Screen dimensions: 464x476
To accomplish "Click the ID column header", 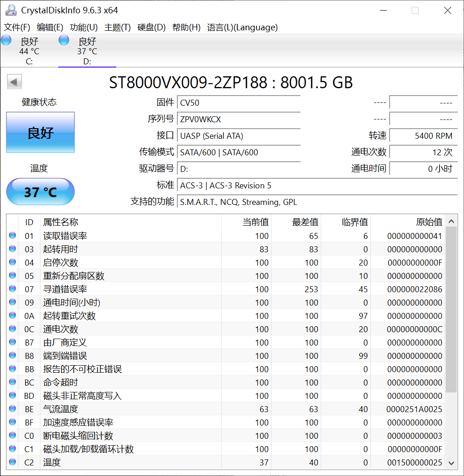I will tap(29, 222).
